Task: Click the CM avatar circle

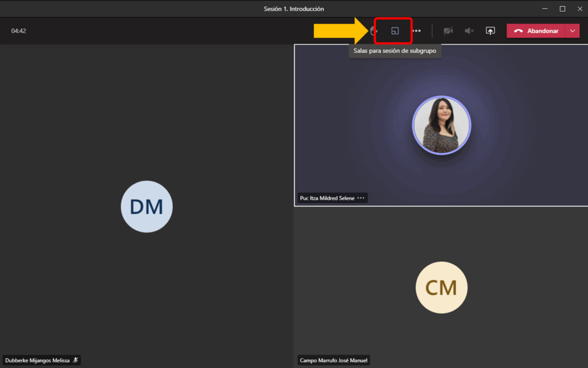Action: [441, 288]
